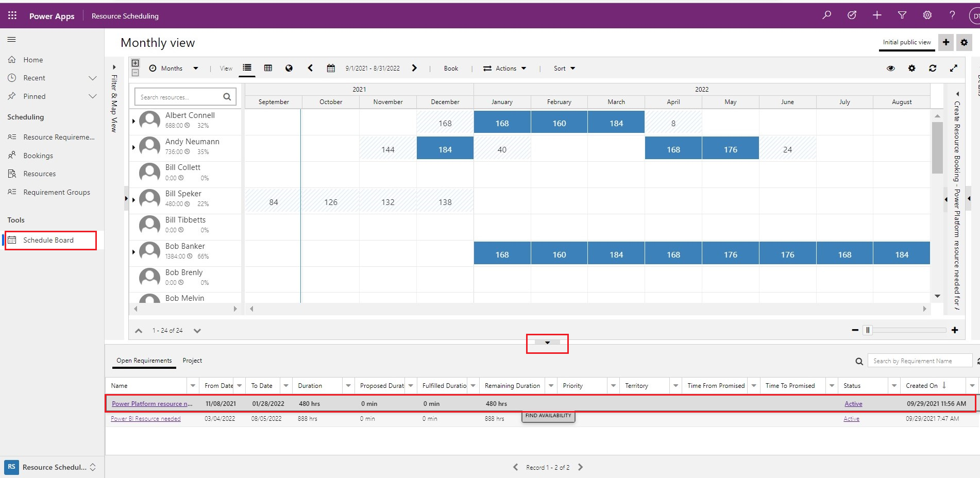Go to next date range arrow

pyautogui.click(x=414, y=68)
